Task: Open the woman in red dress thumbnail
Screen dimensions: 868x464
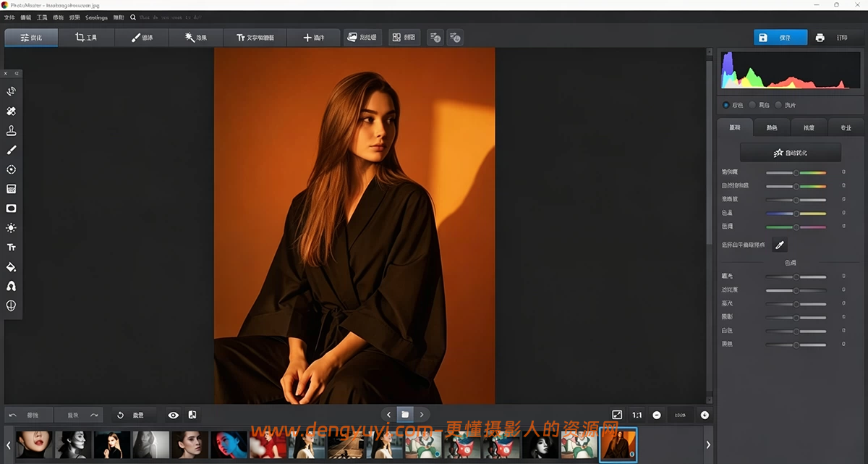Action: point(267,444)
